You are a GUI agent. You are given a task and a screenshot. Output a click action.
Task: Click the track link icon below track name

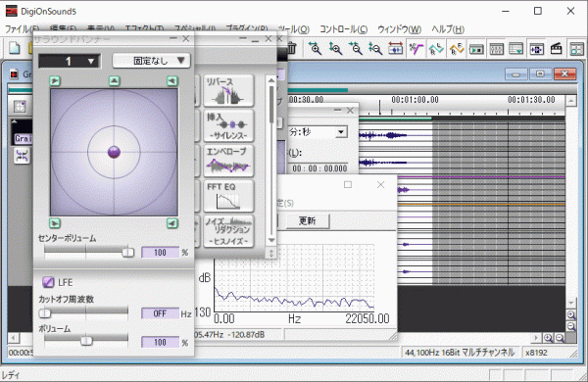pos(22,156)
